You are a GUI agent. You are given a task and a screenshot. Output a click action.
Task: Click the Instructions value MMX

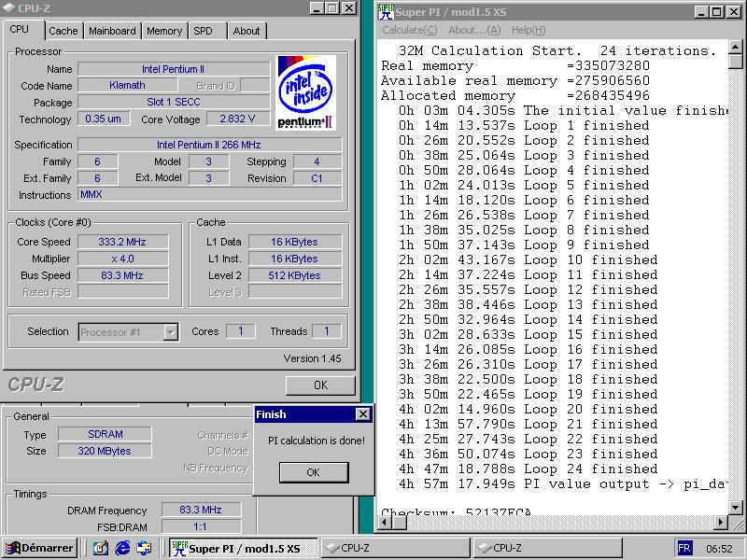(x=209, y=194)
